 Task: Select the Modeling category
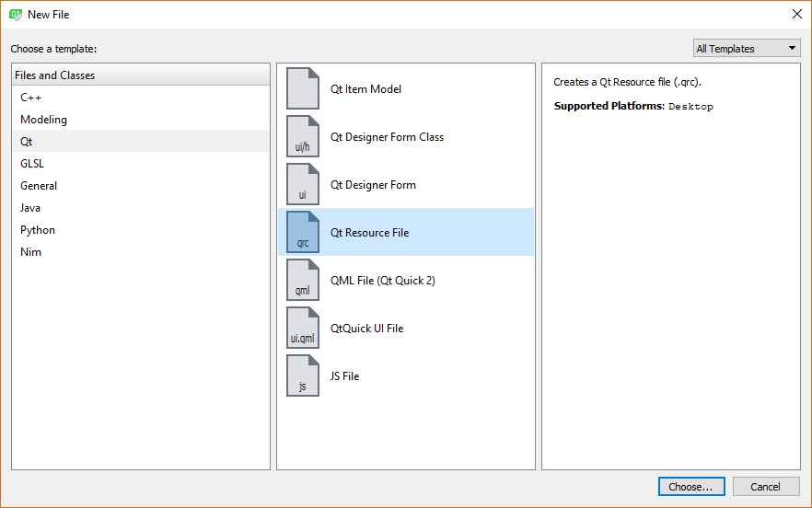(x=43, y=120)
